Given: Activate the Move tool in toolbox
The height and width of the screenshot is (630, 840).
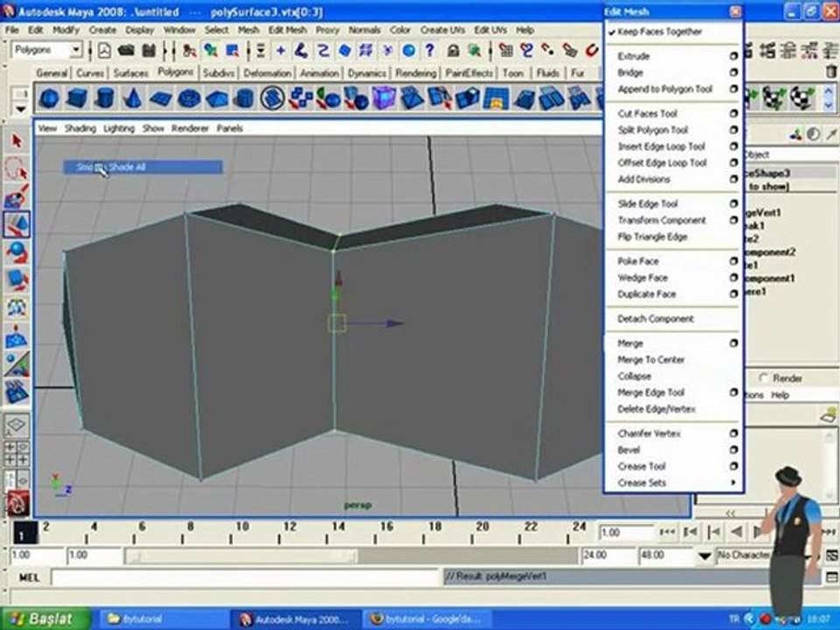Looking at the screenshot, I should coord(17,224).
